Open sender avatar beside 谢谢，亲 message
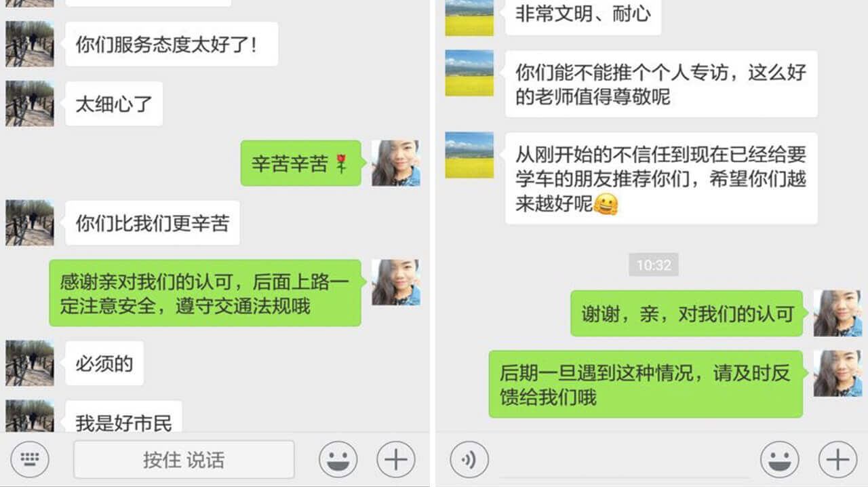The height and width of the screenshot is (487, 868). tap(837, 313)
